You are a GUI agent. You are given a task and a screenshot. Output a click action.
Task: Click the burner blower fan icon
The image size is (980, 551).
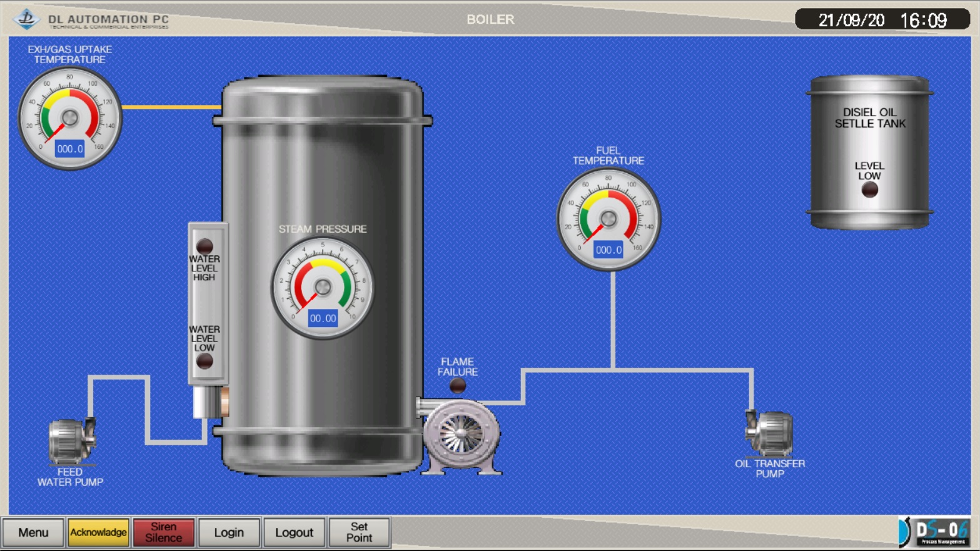coord(461,436)
